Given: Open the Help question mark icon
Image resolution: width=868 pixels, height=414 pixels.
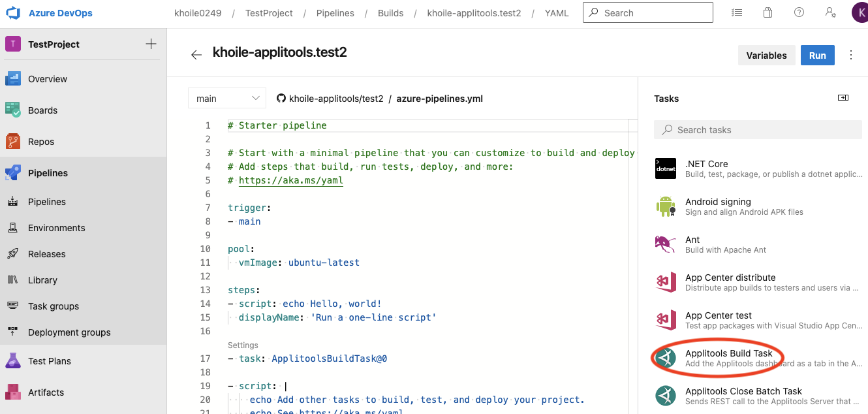Looking at the screenshot, I should tap(799, 12).
